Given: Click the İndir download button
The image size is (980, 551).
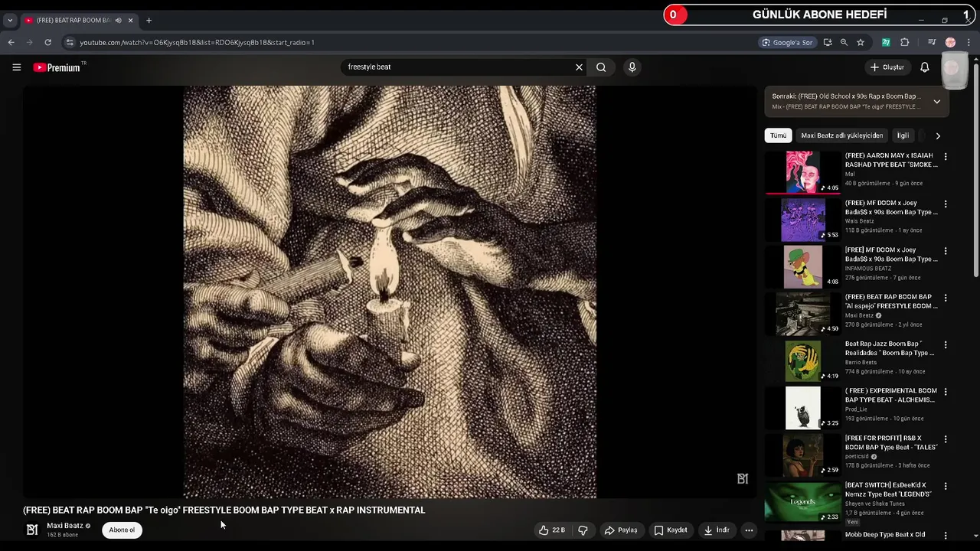Looking at the screenshot, I should 717,530.
